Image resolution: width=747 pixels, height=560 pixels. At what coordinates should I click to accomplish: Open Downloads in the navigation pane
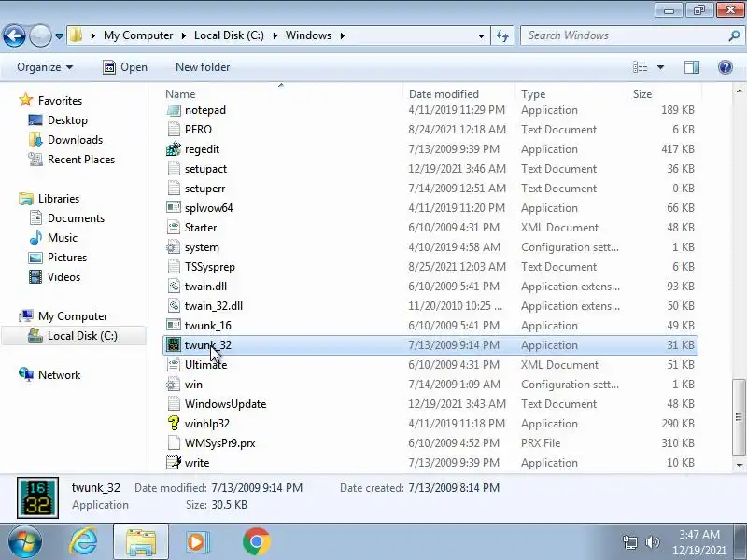[x=75, y=139]
